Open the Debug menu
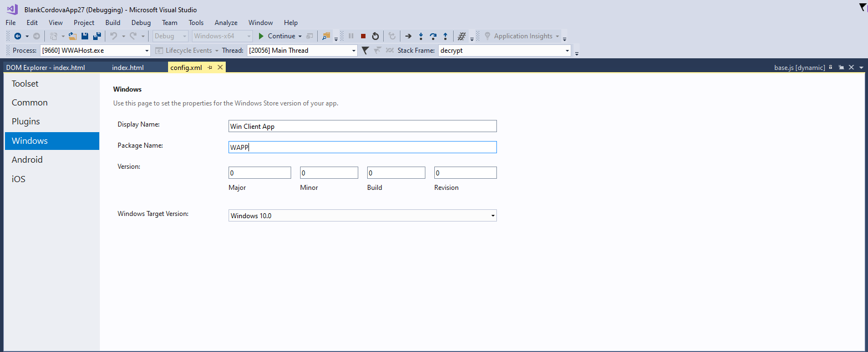Viewport: 868px width, 352px height. tap(141, 23)
